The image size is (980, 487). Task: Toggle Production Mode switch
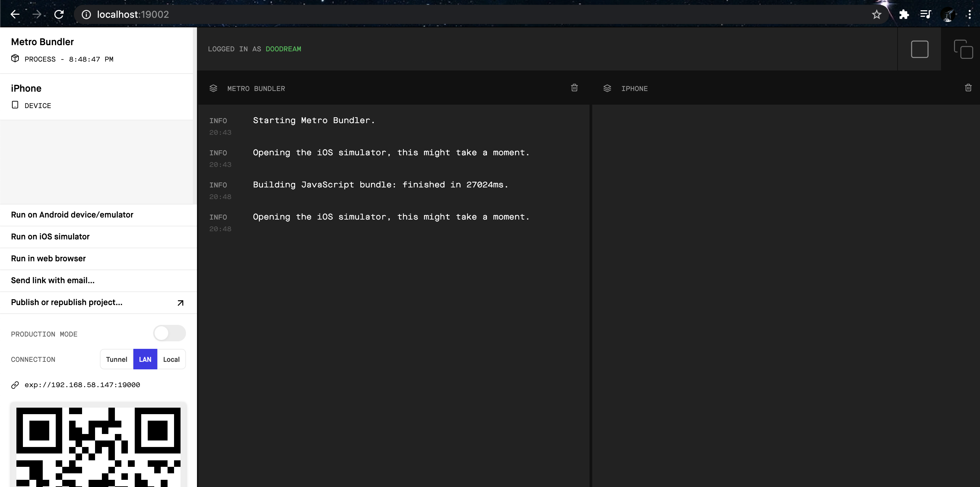tap(169, 333)
